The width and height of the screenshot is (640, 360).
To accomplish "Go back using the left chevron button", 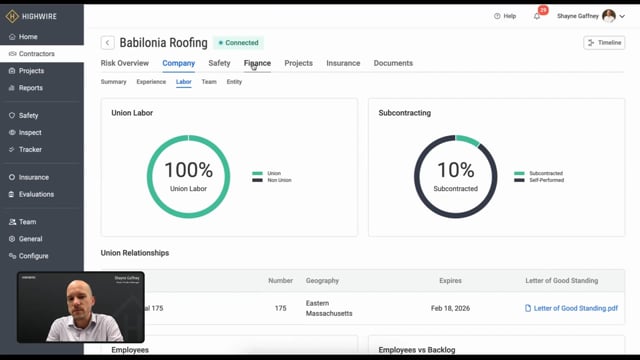I will click(x=107, y=42).
